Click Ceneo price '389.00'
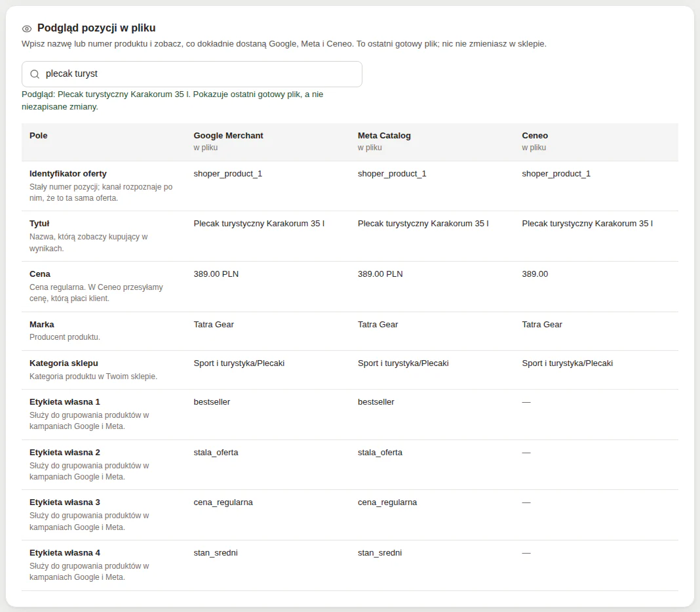700x612 pixels. coord(535,274)
